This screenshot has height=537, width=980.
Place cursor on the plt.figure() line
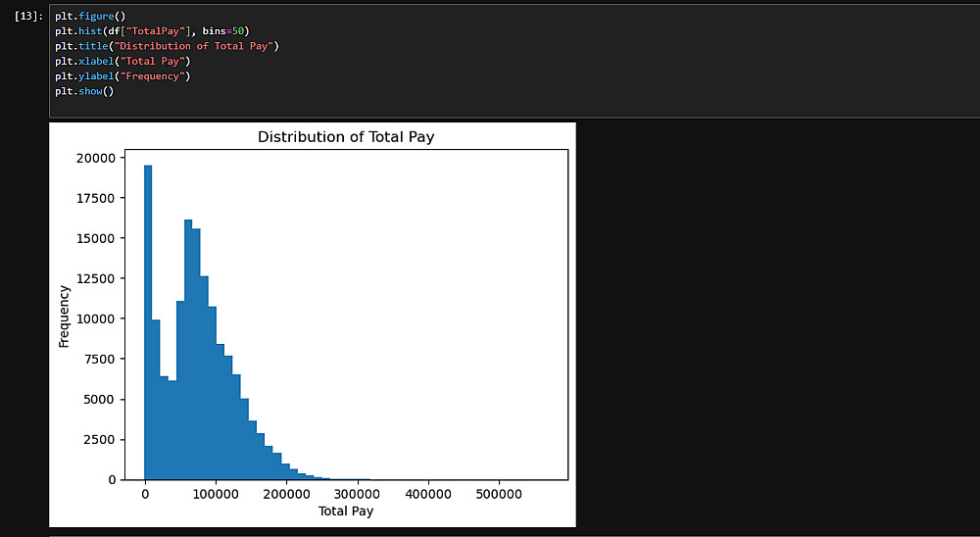90,17
